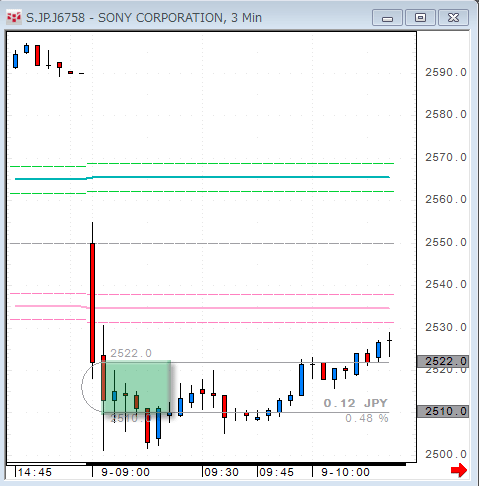The image size is (479, 486).
Task: Click the 9-09:00 time axis label
Action: pos(125,472)
